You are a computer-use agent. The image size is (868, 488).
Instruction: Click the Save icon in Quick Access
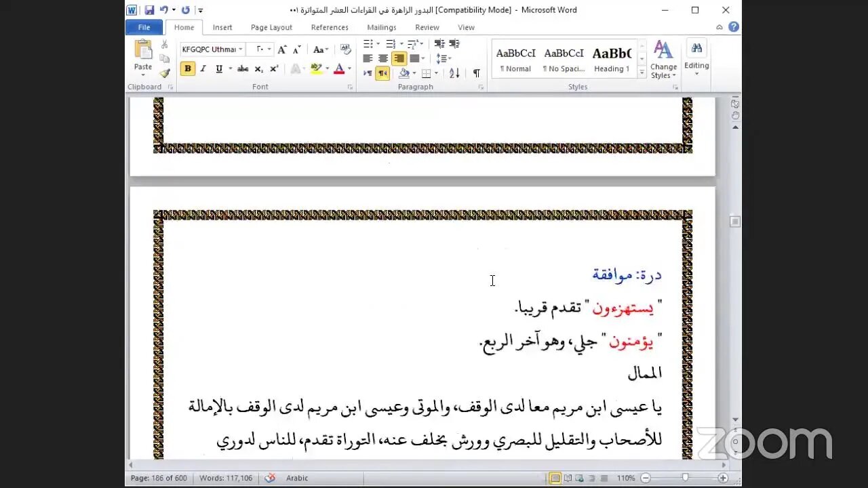[x=149, y=10]
